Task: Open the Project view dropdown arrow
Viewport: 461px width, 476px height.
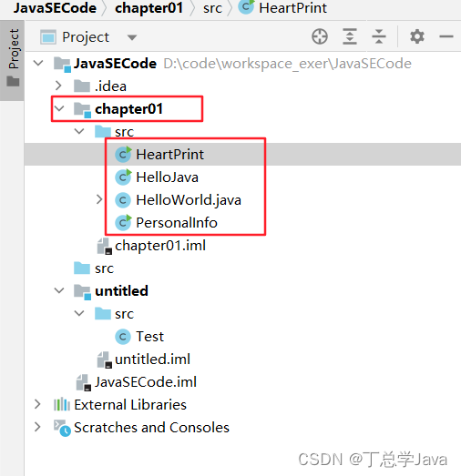Action: coord(132,37)
